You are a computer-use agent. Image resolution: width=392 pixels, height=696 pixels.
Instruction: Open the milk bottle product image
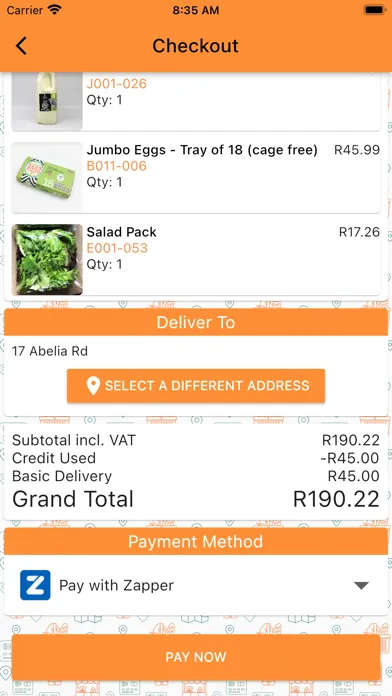click(x=47, y=101)
